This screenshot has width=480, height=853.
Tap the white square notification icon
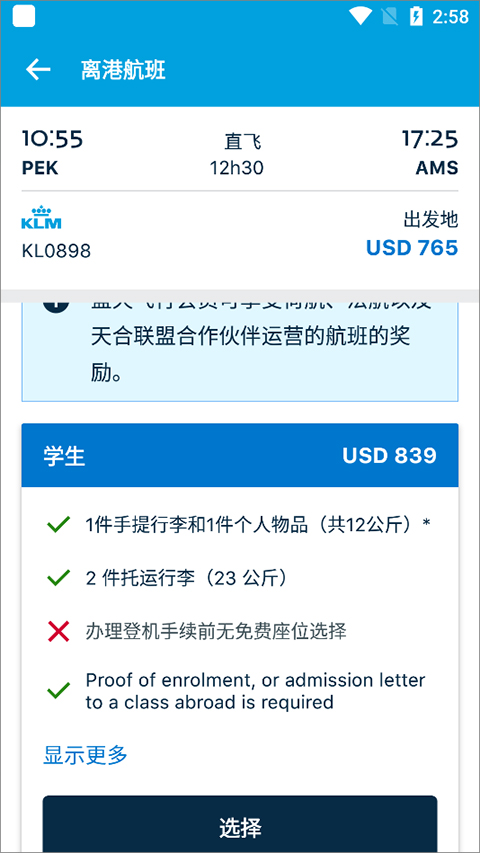(23, 16)
